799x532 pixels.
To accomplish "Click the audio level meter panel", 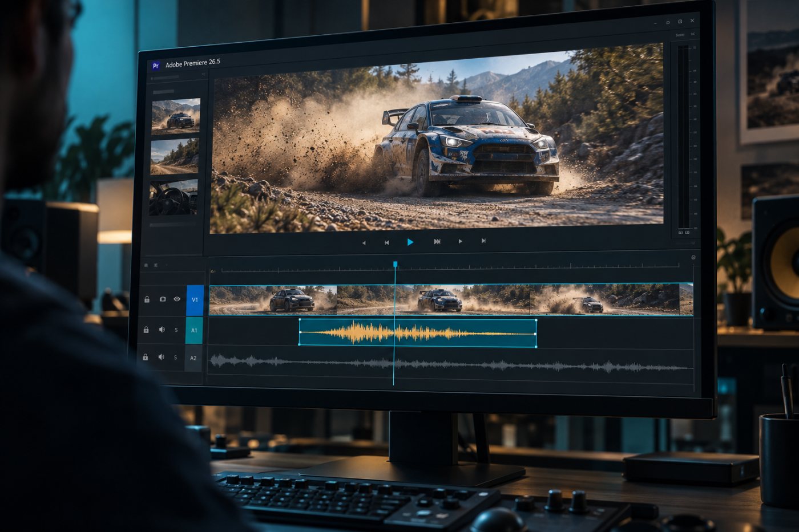I will 684,140.
